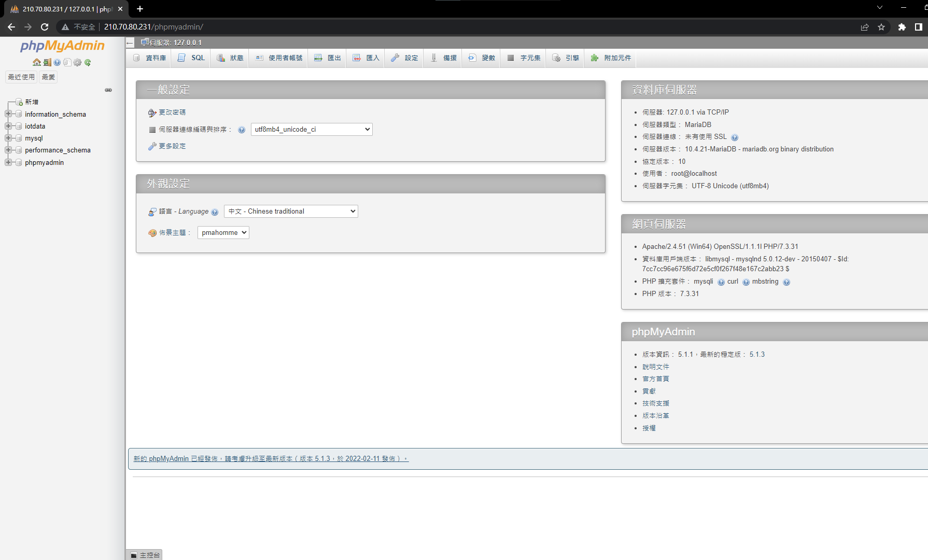
Task: Open the 字元集 tab
Action: [524, 58]
